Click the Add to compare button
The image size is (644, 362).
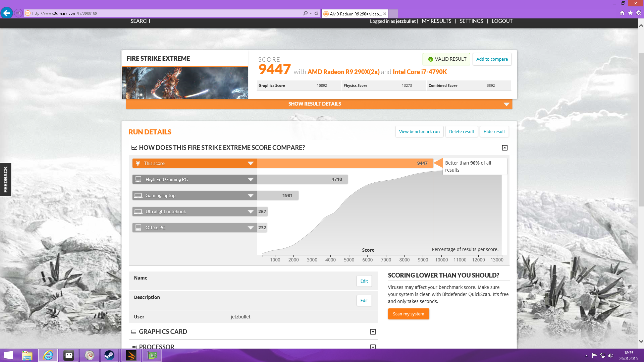(x=492, y=59)
